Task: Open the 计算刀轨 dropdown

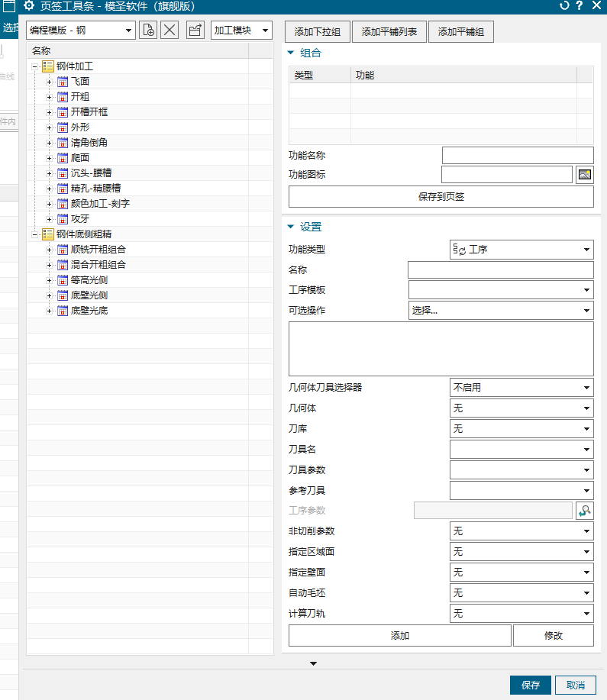Action: (x=521, y=614)
